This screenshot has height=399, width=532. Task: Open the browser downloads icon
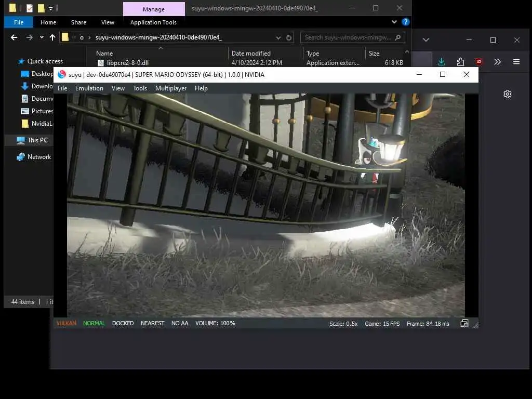click(441, 62)
